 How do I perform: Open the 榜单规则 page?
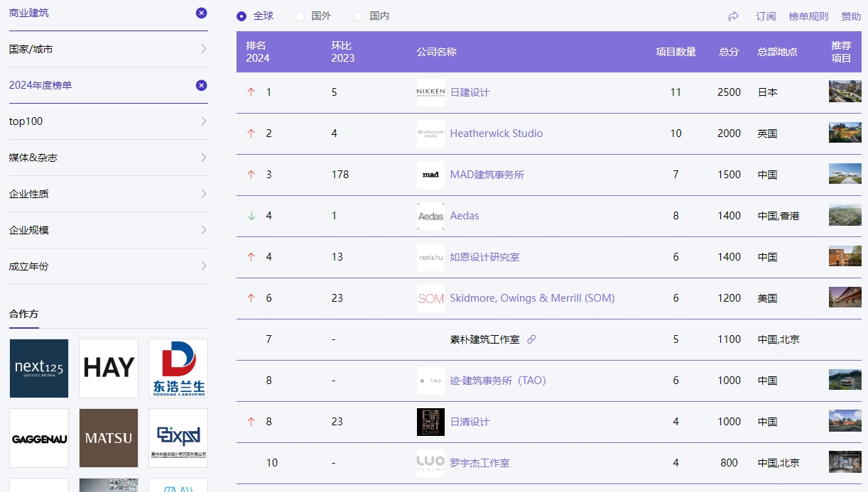coord(808,16)
